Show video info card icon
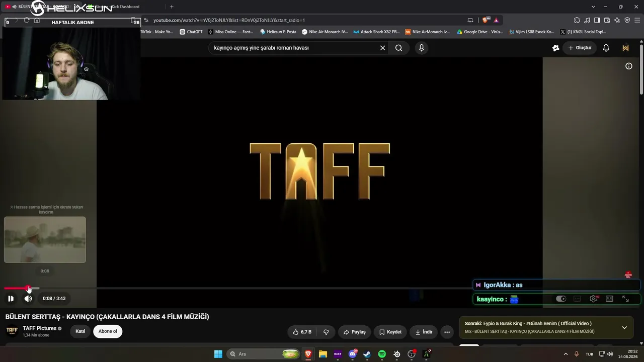Image resolution: width=644 pixels, height=362 pixels. [x=629, y=66]
